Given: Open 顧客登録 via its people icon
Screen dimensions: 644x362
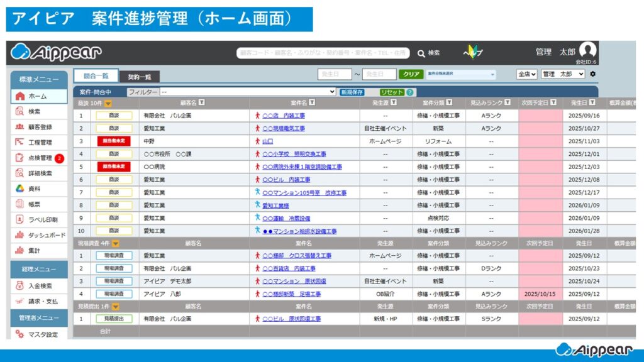Looking at the screenshot, I should click(x=19, y=127).
